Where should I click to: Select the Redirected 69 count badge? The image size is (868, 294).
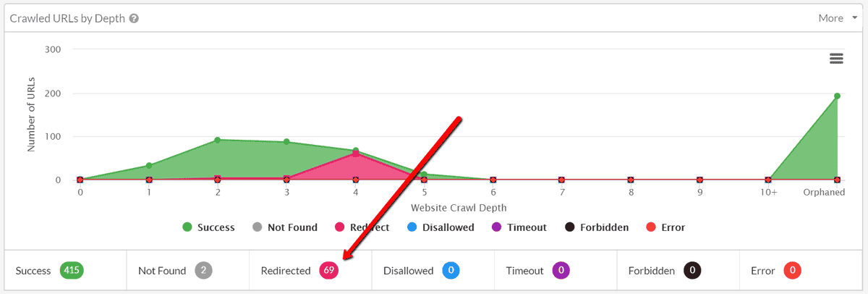click(329, 271)
